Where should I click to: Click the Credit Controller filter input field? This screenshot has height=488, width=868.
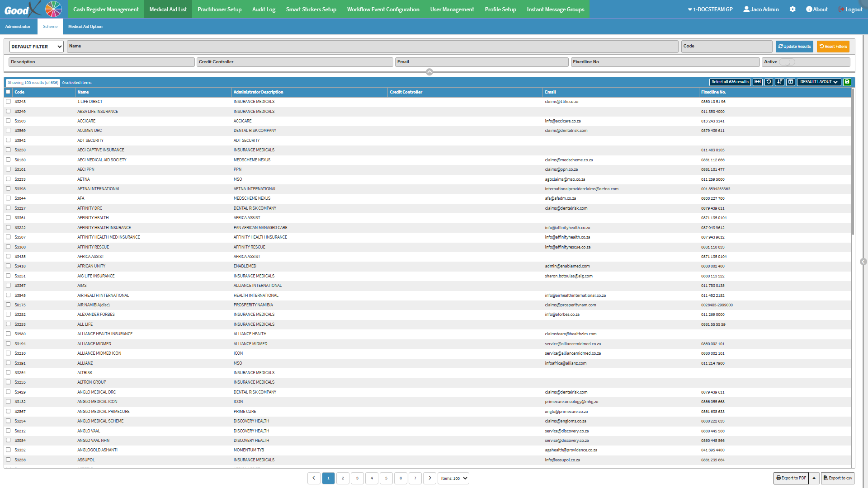point(295,62)
